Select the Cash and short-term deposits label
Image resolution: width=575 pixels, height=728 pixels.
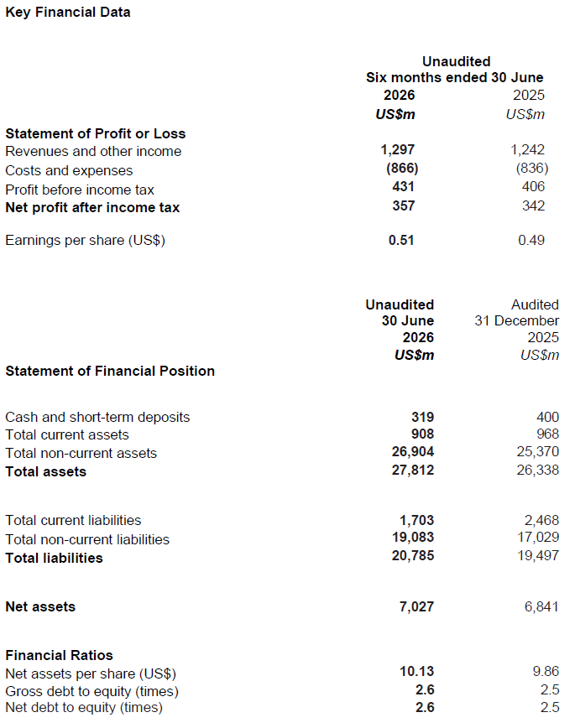[x=97, y=417]
